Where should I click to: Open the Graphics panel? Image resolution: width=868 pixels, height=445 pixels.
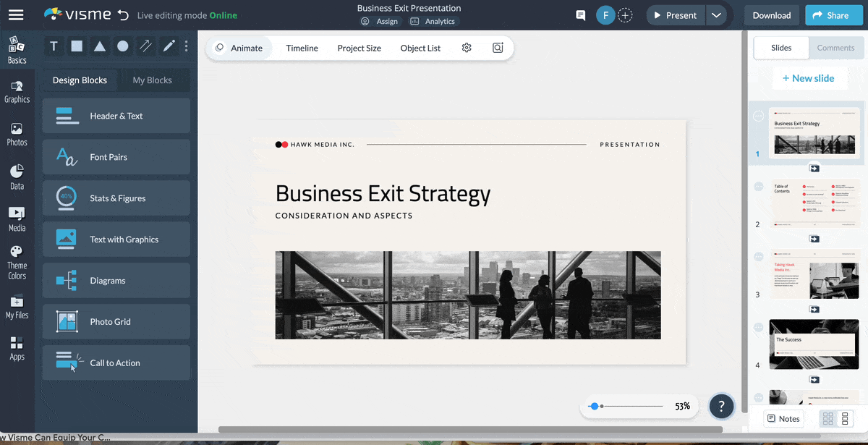point(17,90)
